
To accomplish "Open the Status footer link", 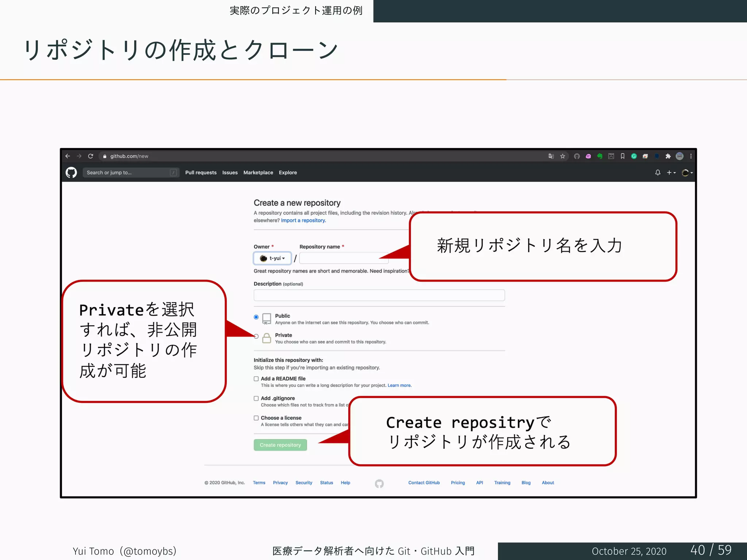I will pos(326,483).
